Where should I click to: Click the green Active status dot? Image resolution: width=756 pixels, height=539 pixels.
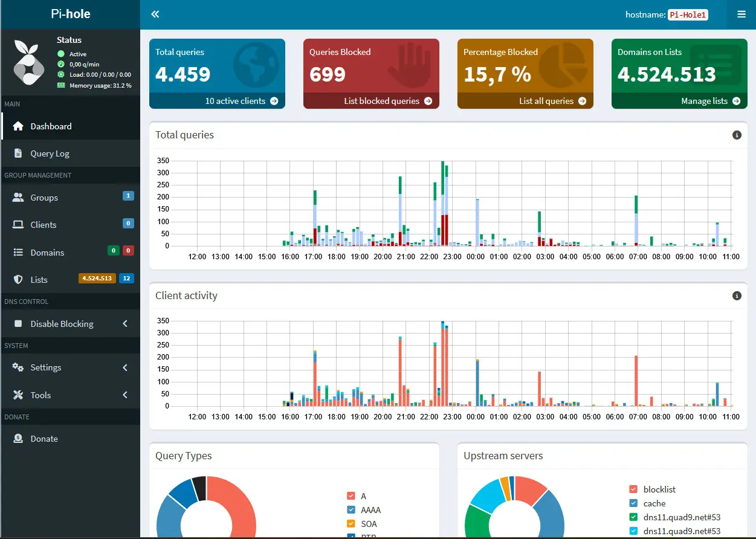(61, 54)
